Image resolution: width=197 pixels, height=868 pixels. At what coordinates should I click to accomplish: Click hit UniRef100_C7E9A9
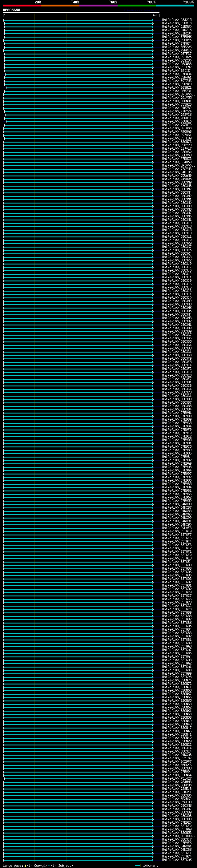coord(177,464)
